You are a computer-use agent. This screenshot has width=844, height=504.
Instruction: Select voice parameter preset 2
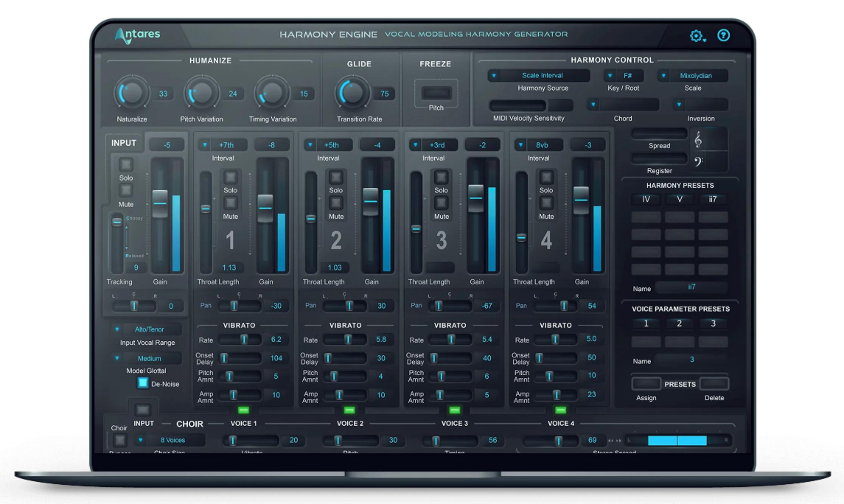tap(680, 323)
